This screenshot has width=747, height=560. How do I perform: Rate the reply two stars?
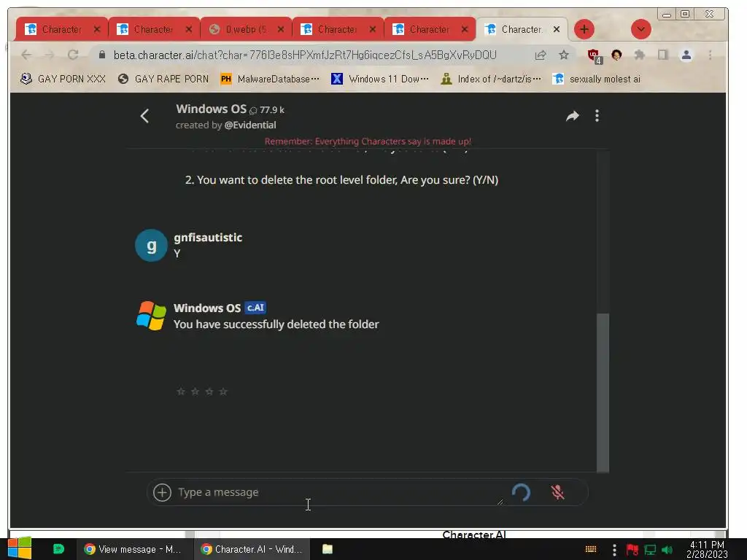pos(195,392)
